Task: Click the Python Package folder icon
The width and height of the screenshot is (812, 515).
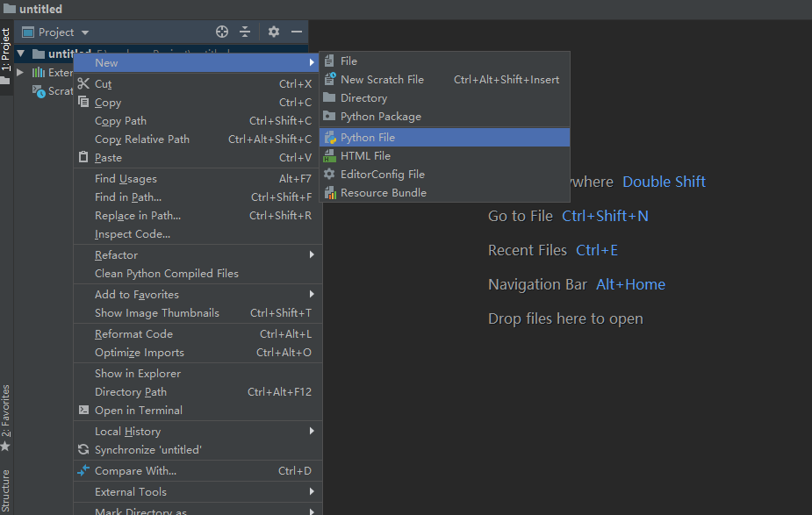Action: point(329,116)
